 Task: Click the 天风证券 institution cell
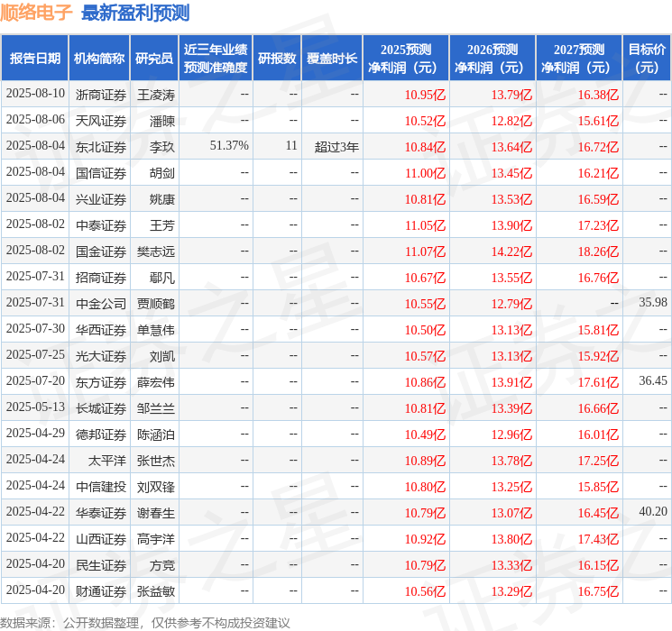101,121
